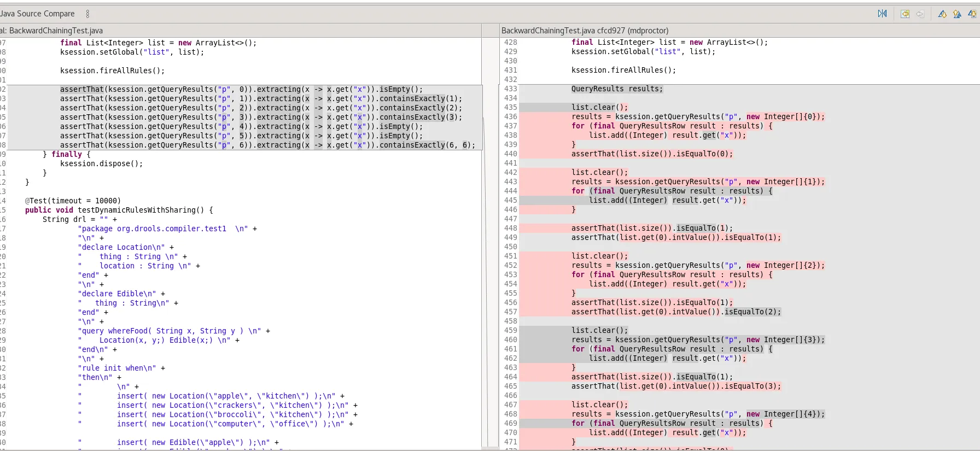Click left assertThat line ending containsExactly(3)
The height and width of the screenshot is (451, 980).
[261, 117]
